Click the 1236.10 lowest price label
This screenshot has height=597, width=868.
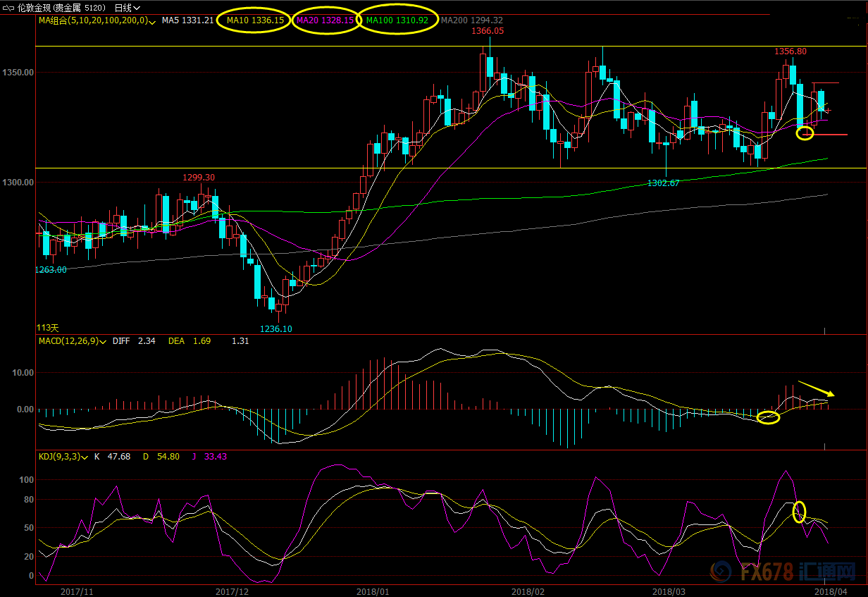pyautogui.click(x=276, y=329)
